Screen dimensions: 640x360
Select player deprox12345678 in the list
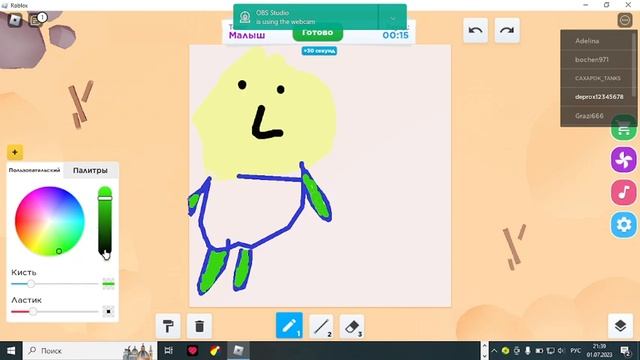pyautogui.click(x=599, y=97)
